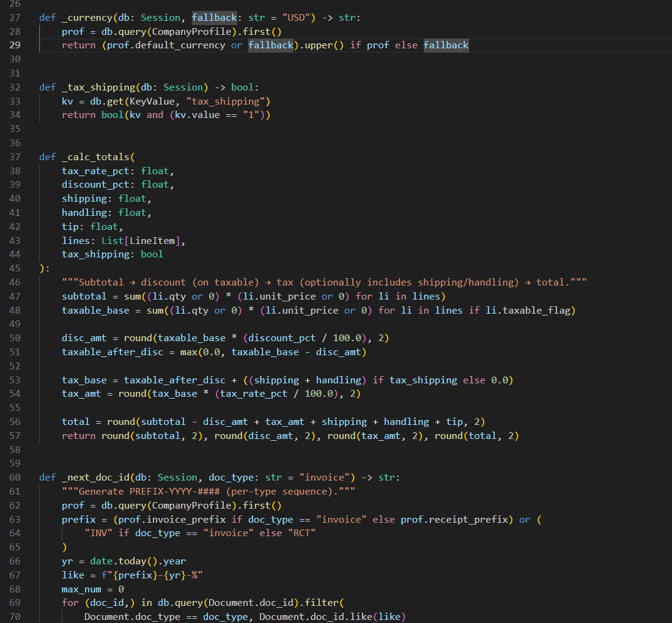Click line number 60 in the gutter
Viewport: 672px width, 623px height.
coord(15,477)
